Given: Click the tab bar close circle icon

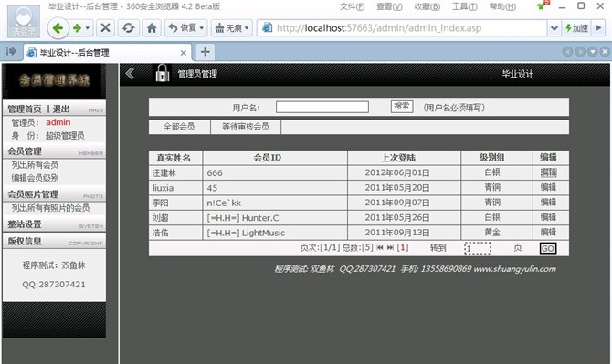Looking at the screenshot, I should [x=605, y=52].
